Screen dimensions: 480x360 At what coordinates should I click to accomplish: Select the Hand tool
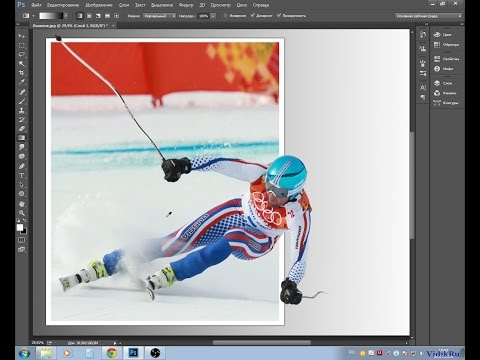[22, 204]
